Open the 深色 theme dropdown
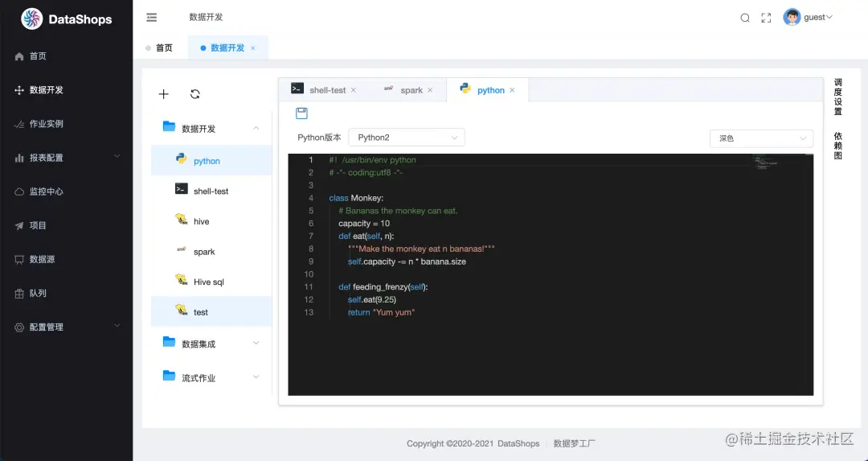Image resolution: width=868 pixels, height=461 pixels. click(x=761, y=138)
